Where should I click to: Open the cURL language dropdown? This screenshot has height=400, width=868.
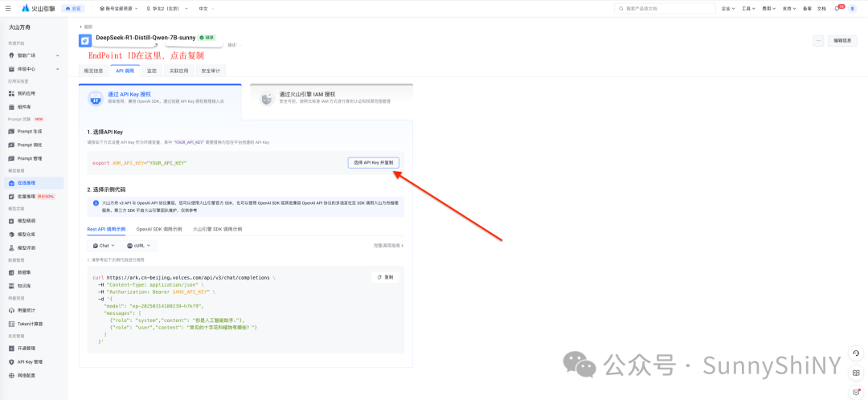coord(140,245)
